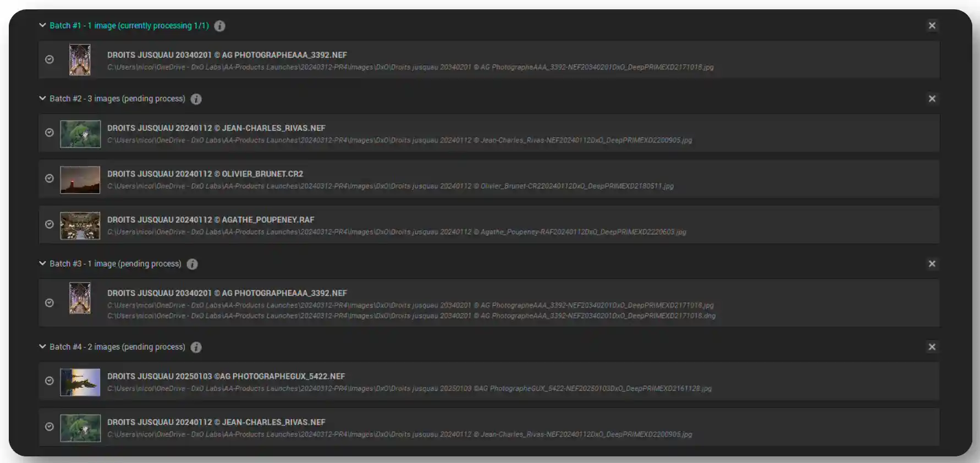
Task: Open info icon for Batch #1
Action: pos(219,26)
